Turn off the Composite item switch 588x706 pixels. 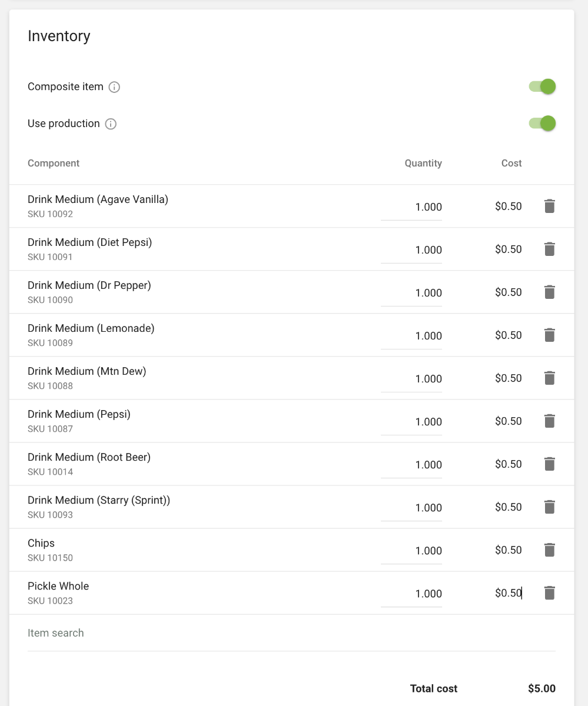[543, 86]
